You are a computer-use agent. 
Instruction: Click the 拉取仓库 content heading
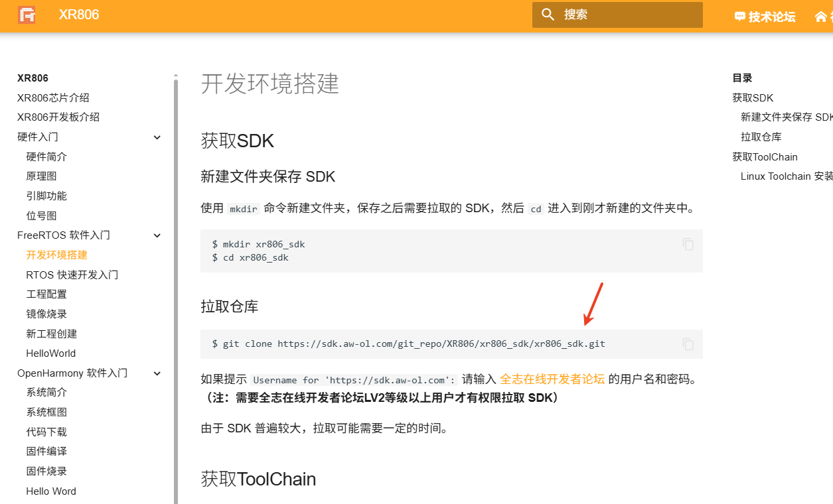230,306
